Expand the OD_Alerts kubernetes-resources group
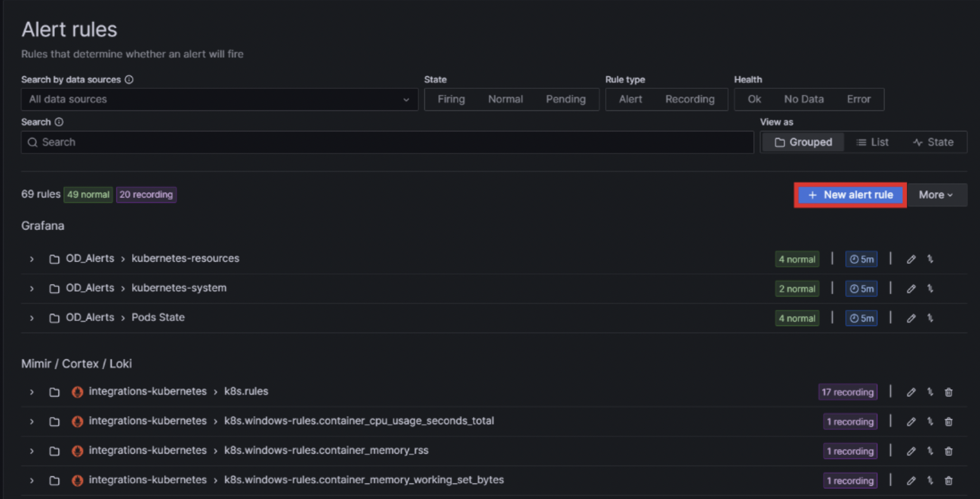Viewport: 980px width, 499px height. tap(32, 259)
